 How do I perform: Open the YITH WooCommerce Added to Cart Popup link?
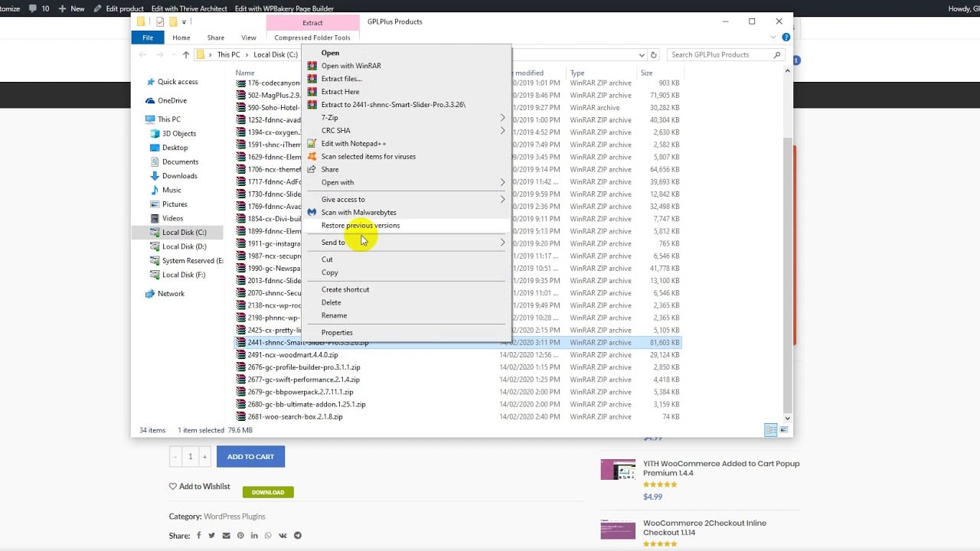(x=721, y=468)
